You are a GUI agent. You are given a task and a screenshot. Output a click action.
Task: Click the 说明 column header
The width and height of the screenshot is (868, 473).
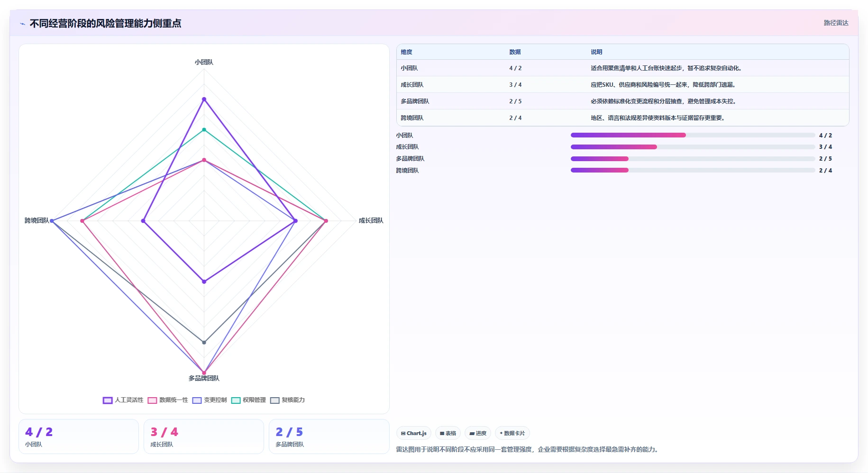[x=596, y=52]
